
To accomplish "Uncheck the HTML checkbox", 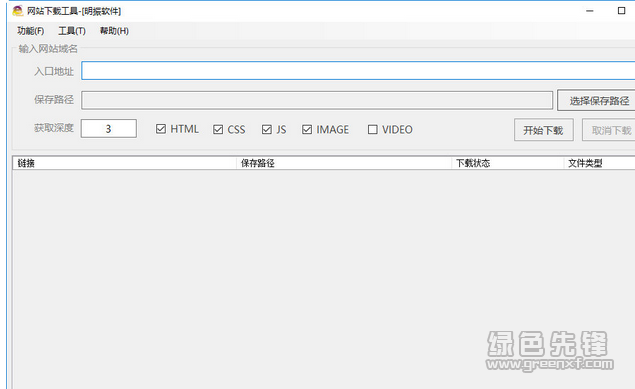I will pos(161,129).
